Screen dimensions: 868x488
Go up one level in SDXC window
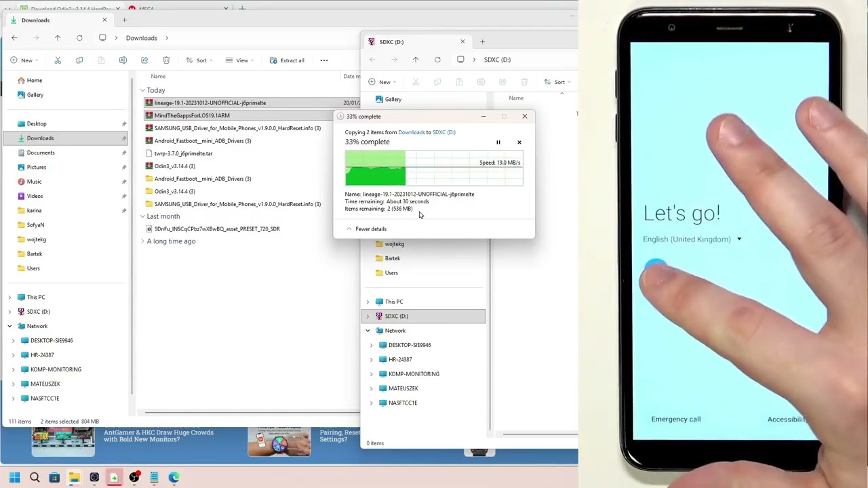(x=416, y=60)
